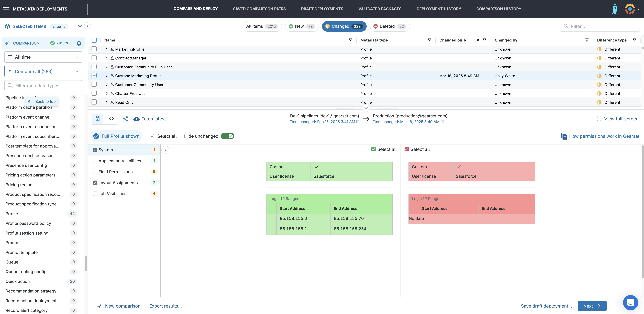
Task: Open the All time date dropdown
Action: (43, 57)
